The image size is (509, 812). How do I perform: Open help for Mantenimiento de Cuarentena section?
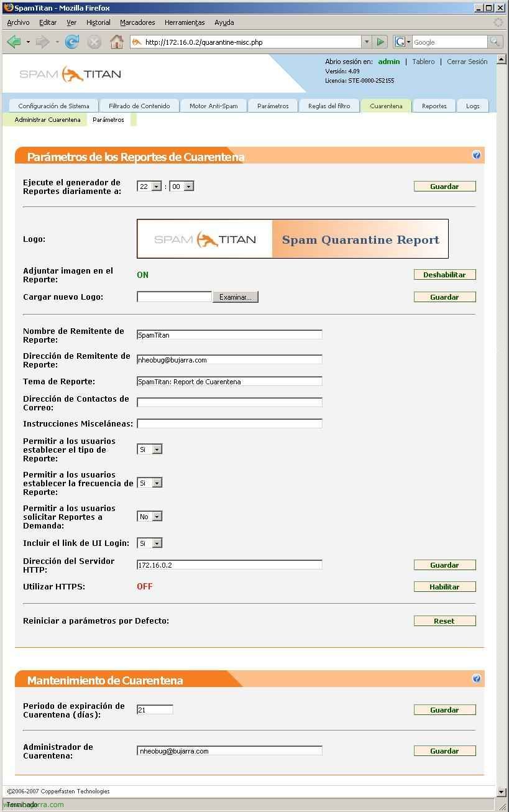click(477, 679)
